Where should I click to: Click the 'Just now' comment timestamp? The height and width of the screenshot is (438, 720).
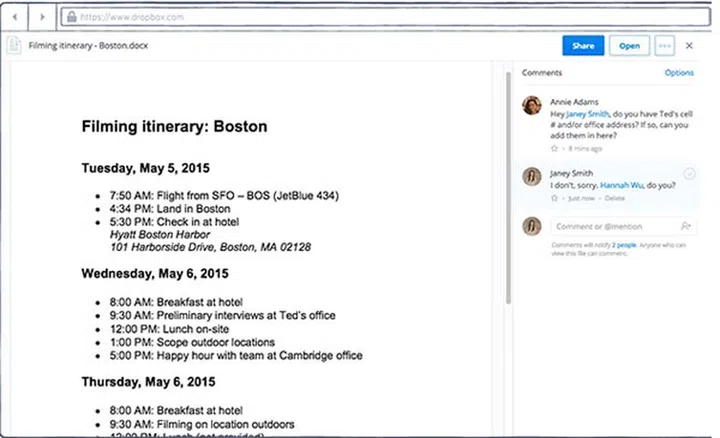tap(581, 198)
